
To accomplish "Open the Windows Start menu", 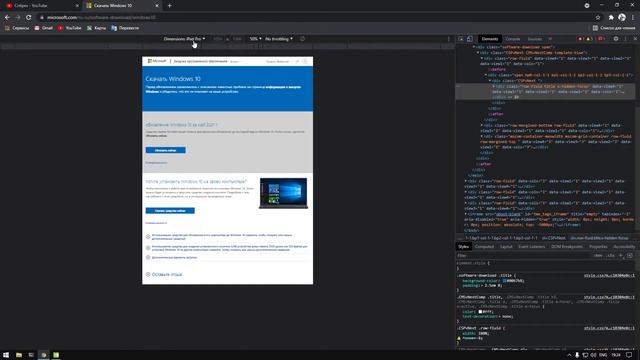I will coord(6,355).
